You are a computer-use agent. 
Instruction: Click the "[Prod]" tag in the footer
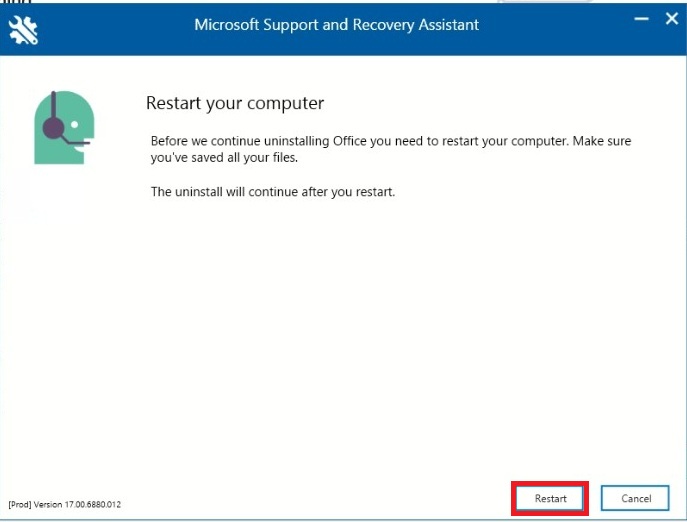point(19,503)
